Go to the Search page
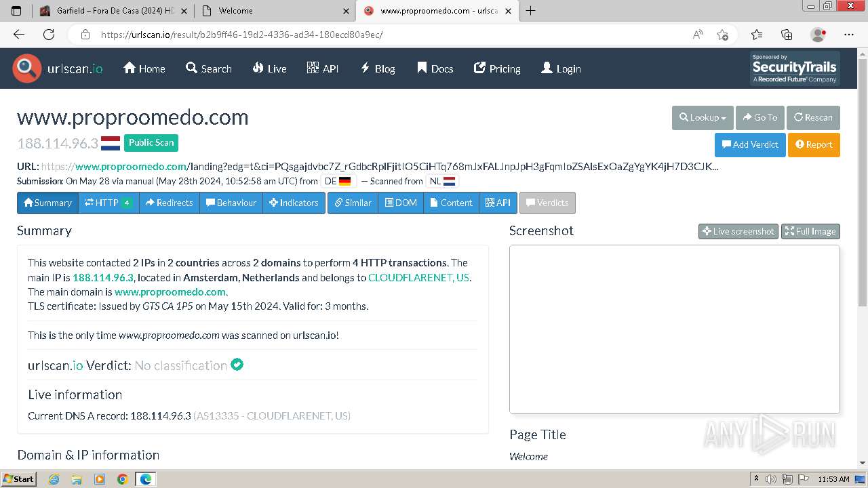The width and height of the screenshot is (868, 488). pyautogui.click(x=208, y=68)
